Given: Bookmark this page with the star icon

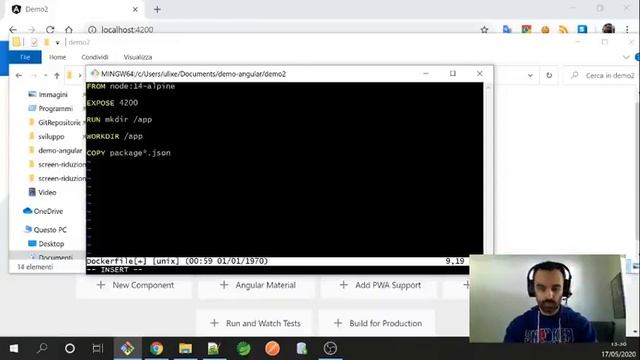Looking at the screenshot, I should click(x=484, y=29).
